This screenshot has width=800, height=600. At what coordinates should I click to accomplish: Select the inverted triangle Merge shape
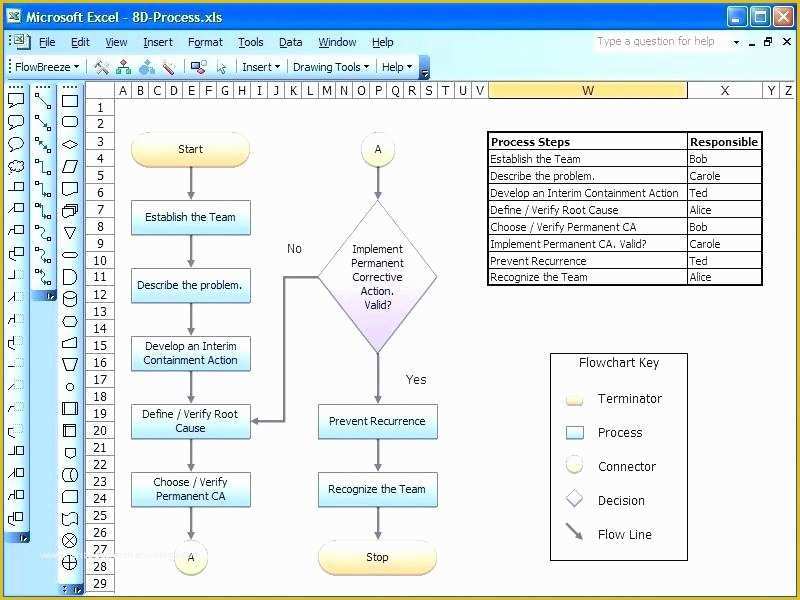click(x=70, y=233)
